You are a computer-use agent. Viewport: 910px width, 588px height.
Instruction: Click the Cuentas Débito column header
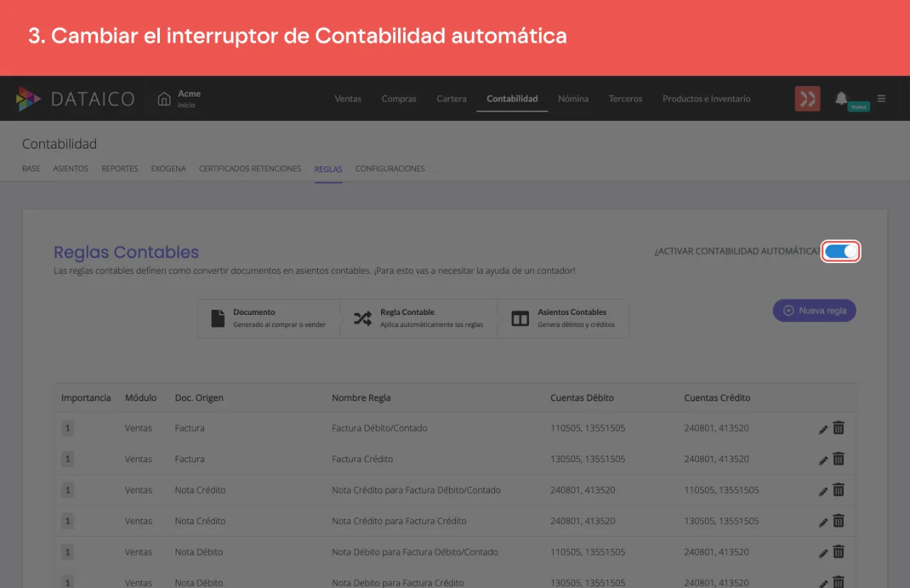point(582,398)
